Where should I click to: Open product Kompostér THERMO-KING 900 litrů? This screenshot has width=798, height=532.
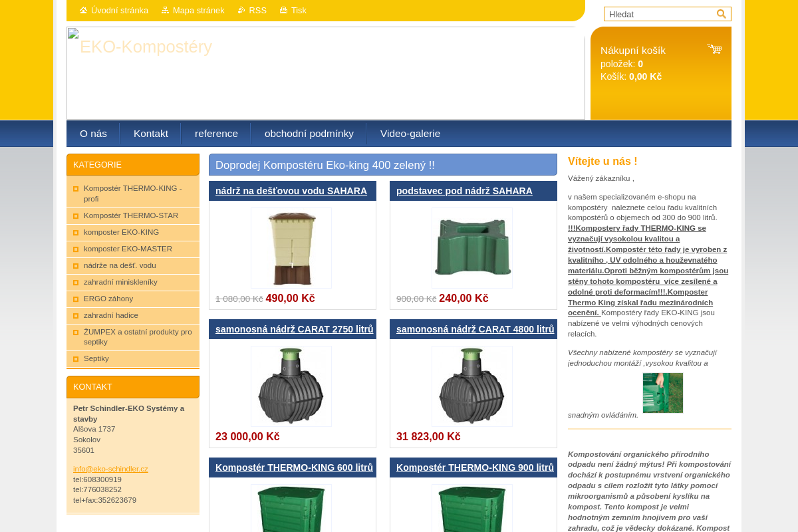tap(475, 467)
